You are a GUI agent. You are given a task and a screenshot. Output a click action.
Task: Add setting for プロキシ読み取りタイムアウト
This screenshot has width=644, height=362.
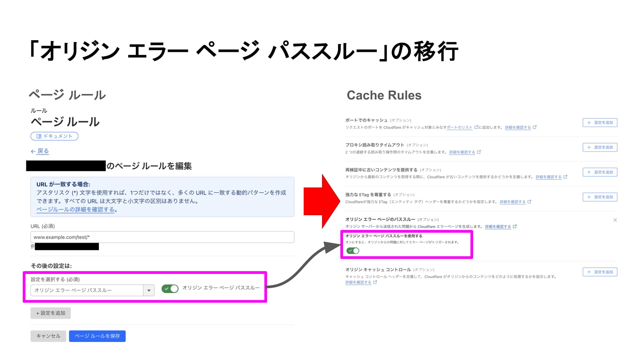click(x=600, y=147)
